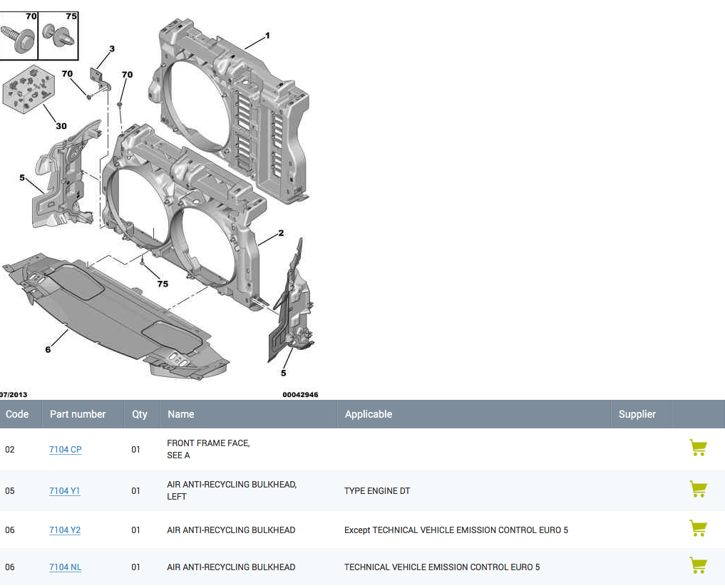Click label 75 beside the lower clip
Viewport: 725px width, 588px height.
[163, 284]
